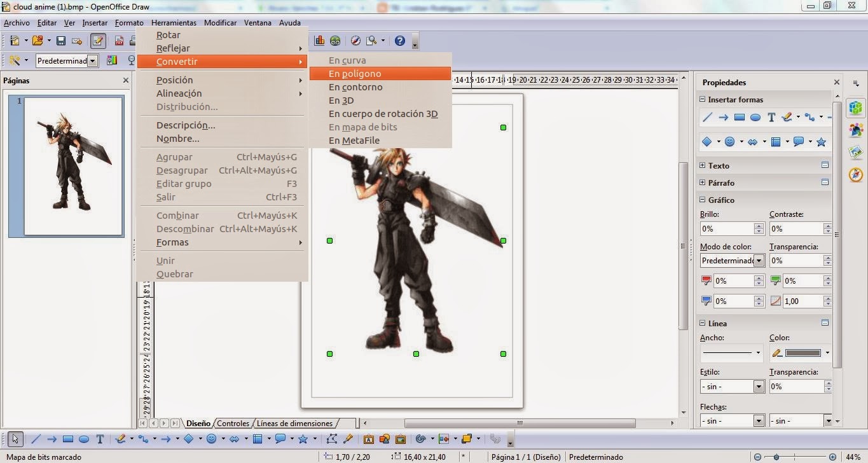Click Rotar in Modificar menu
The height and width of the screenshot is (463, 868).
[223, 35]
